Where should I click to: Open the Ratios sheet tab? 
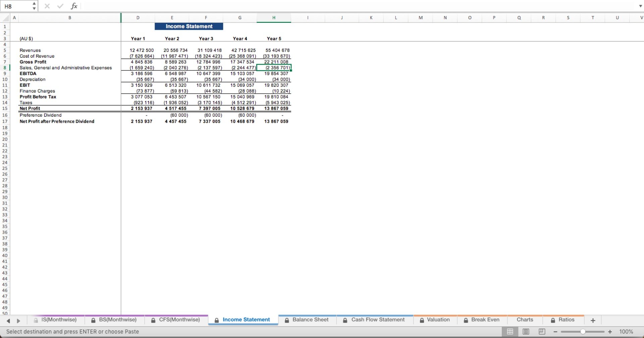tap(563, 320)
